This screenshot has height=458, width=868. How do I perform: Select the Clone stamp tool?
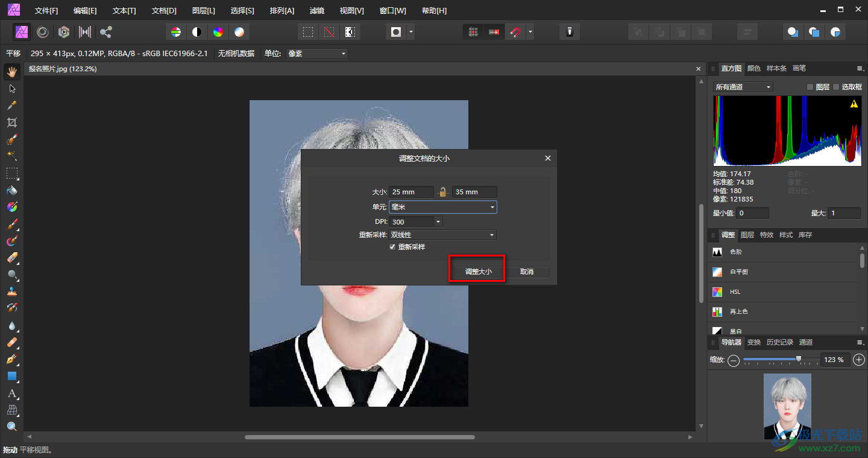[11, 291]
